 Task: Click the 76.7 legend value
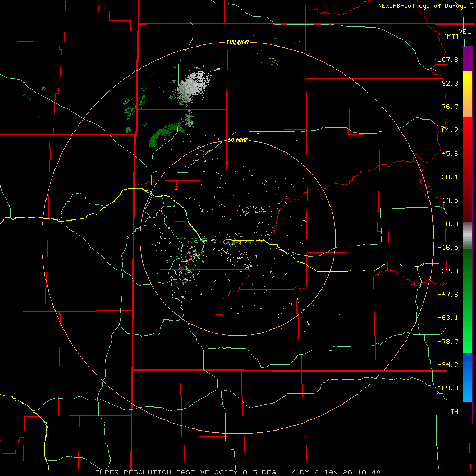[x=450, y=106]
